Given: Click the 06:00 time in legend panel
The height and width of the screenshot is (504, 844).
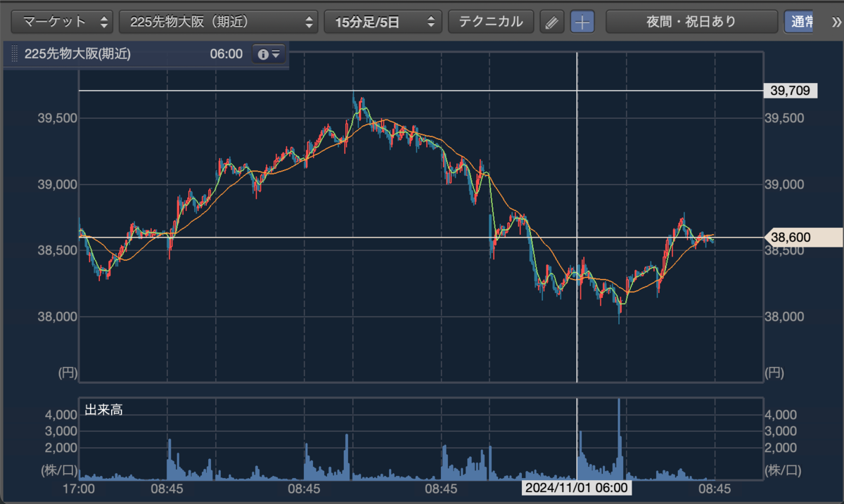Looking at the screenshot, I should click(226, 54).
